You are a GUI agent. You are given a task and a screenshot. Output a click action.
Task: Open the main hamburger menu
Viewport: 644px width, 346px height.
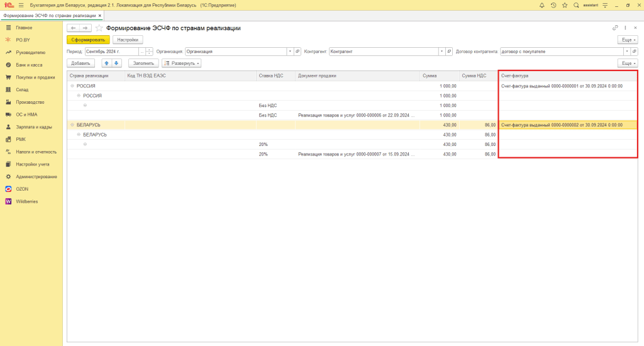point(21,5)
